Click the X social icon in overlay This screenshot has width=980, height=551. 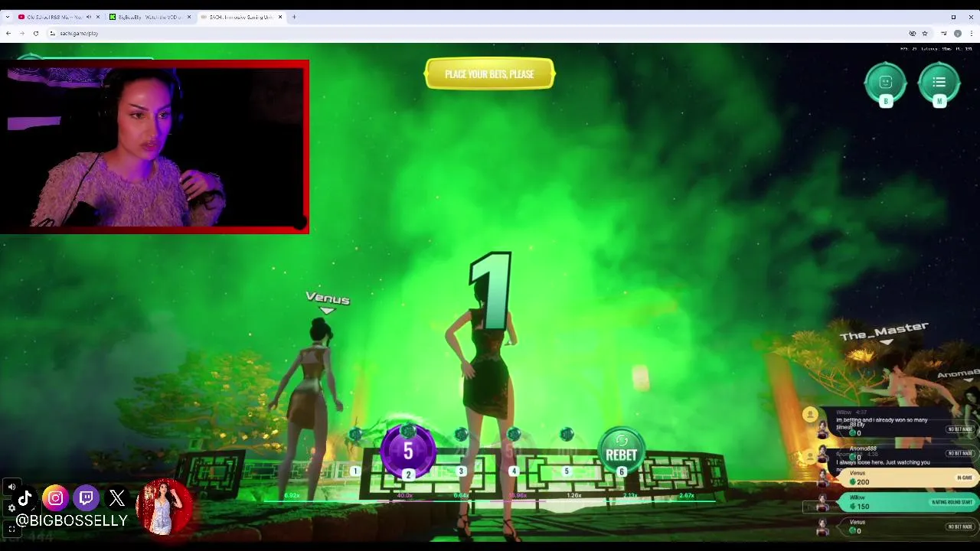(x=117, y=499)
